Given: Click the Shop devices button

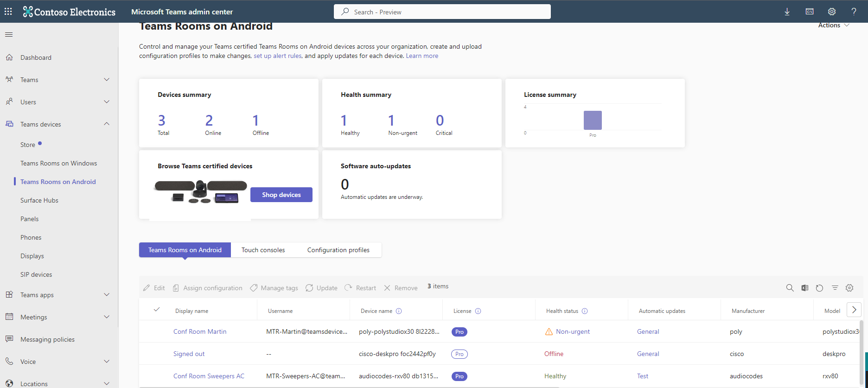Looking at the screenshot, I should [281, 195].
